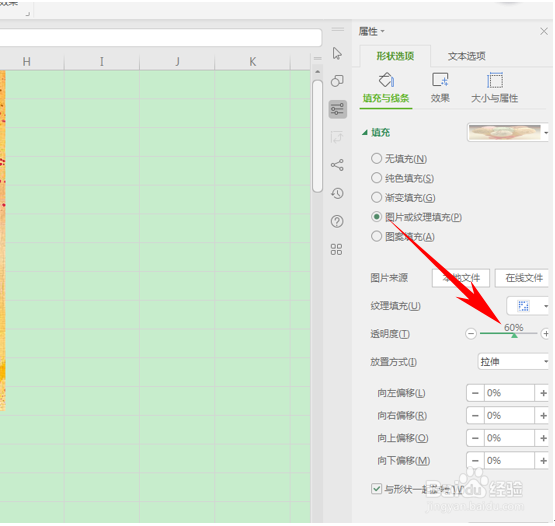Viewport: 555px width, 526px height.
Task: Click the fill picture preview swatch
Action: tap(505, 133)
